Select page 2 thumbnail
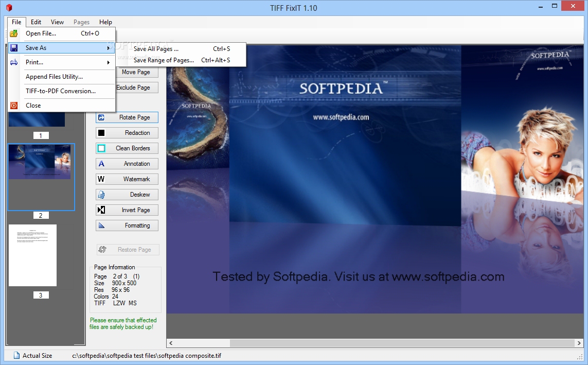588x365 pixels. tap(41, 177)
